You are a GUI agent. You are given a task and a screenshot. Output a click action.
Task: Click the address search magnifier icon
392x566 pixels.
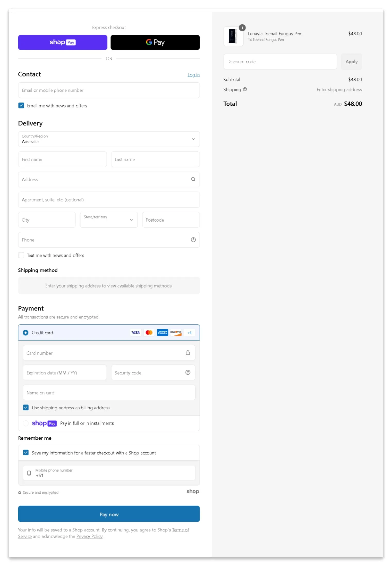193,179
